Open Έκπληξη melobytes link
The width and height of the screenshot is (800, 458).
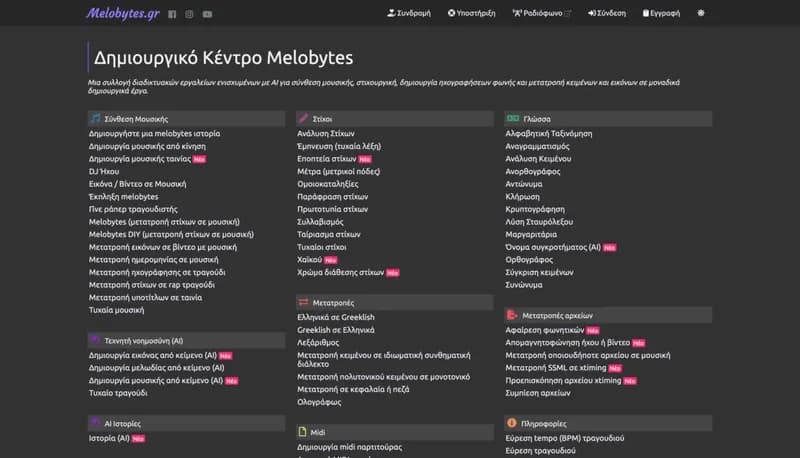click(x=123, y=197)
